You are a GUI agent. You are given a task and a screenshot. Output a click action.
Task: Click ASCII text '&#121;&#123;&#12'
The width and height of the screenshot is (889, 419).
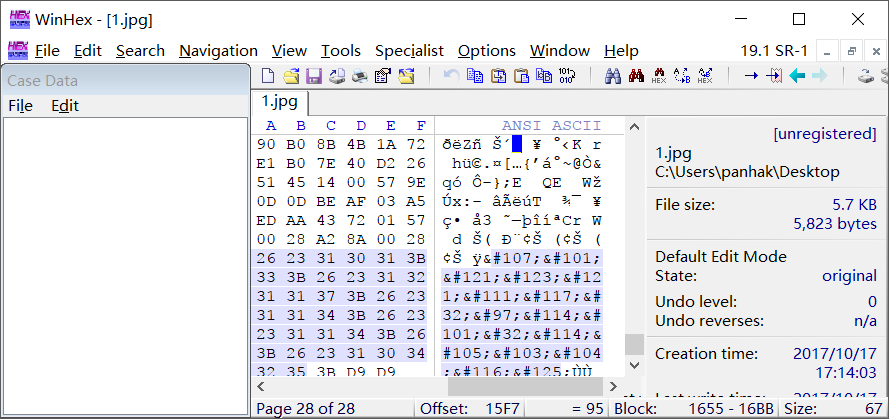[x=522, y=277]
